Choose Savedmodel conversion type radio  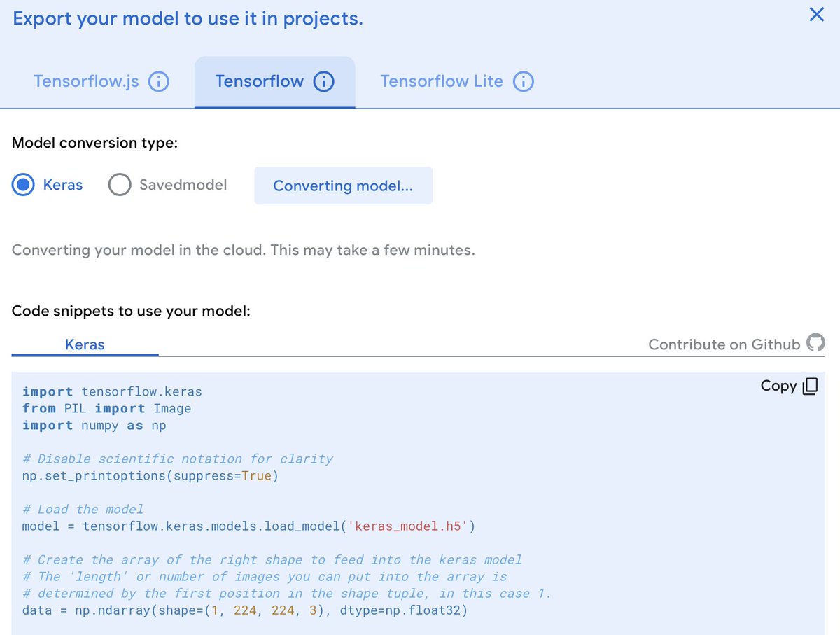point(120,185)
